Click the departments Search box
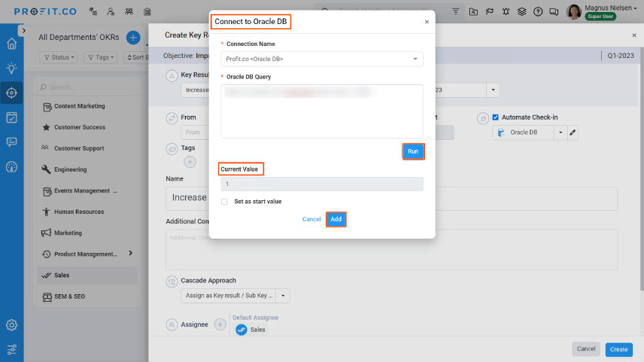This screenshot has width=644, height=362. [87, 87]
